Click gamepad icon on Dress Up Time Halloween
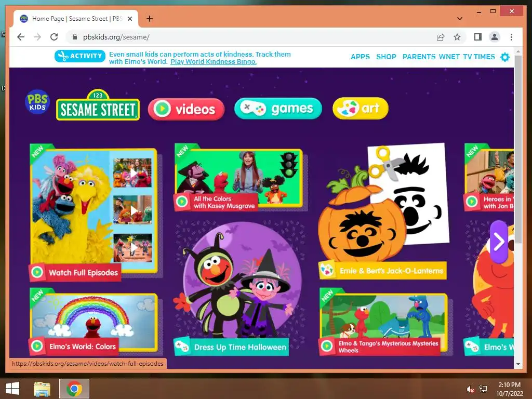The width and height of the screenshot is (532, 399). (x=182, y=347)
